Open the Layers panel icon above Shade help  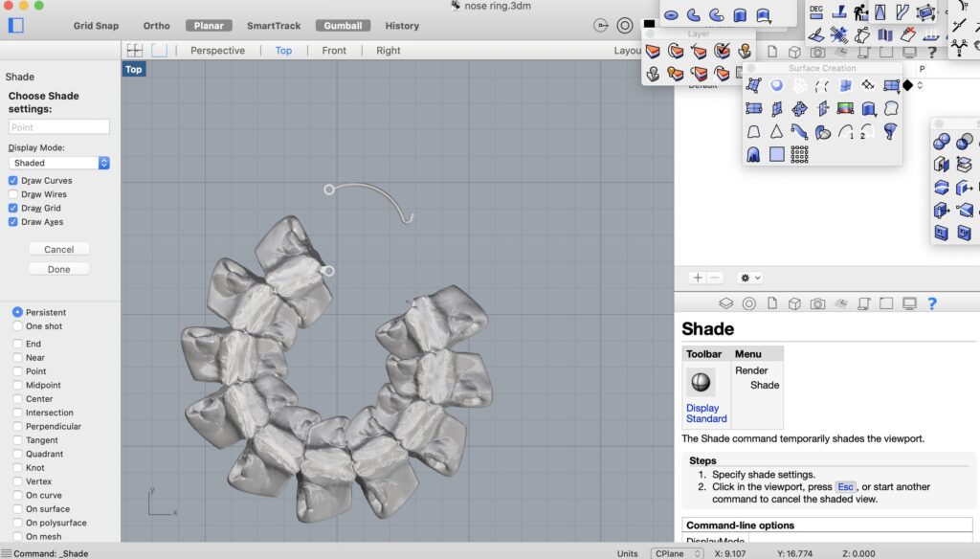click(726, 303)
